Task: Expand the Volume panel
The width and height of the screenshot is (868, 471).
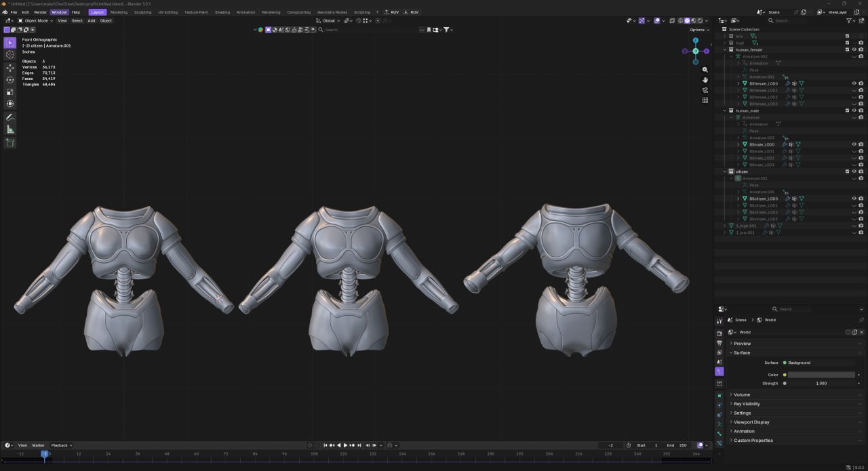Action: point(742,394)
